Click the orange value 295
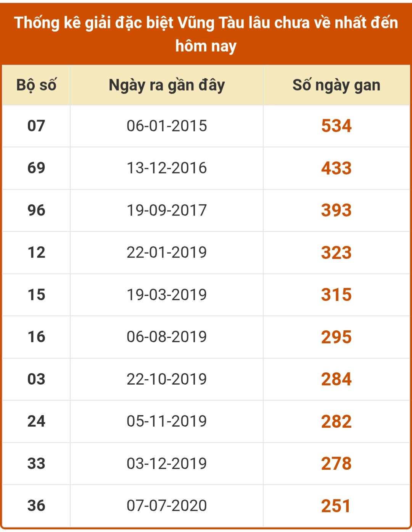 tap(336, 337)
